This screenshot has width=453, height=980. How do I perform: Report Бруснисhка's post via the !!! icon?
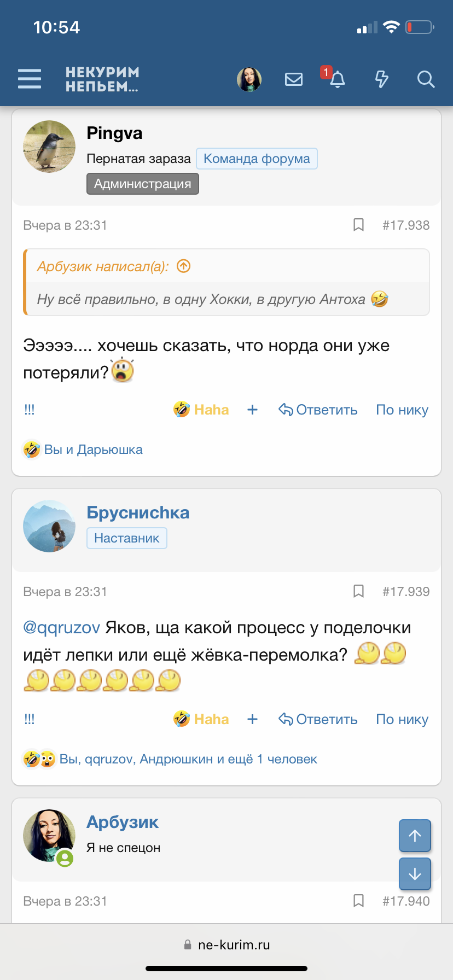coord(29,719)
